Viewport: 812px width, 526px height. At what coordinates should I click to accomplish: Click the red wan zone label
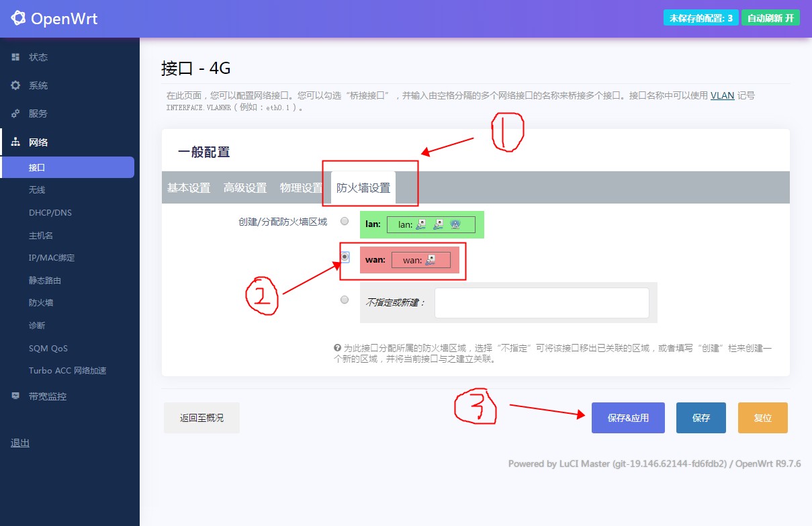pos(375,260)
